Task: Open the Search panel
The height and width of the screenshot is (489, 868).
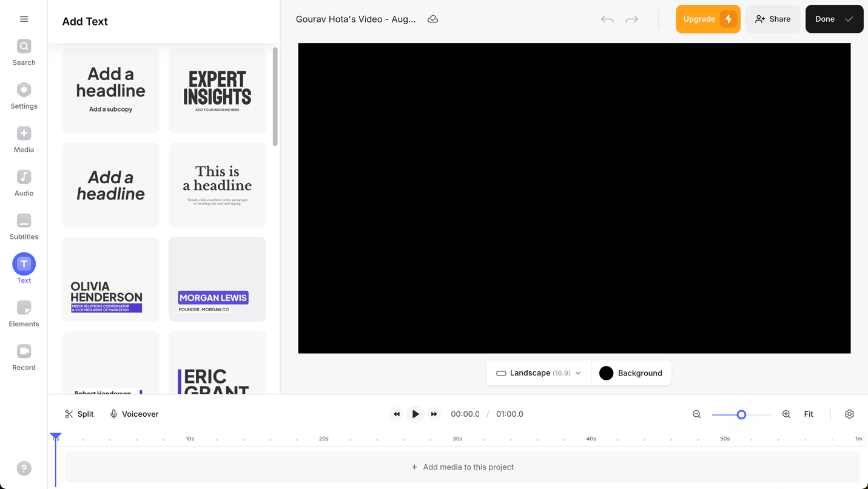Action: pos(24,53)
